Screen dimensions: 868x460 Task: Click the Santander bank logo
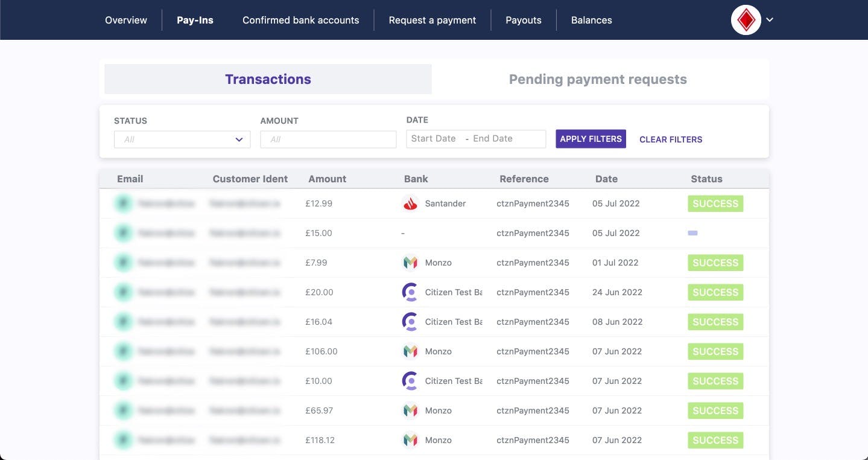click(x=410, y=203)
